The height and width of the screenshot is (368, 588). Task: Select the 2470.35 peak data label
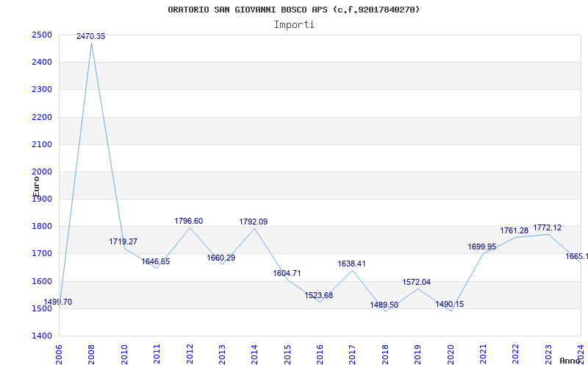coord(90,36)
